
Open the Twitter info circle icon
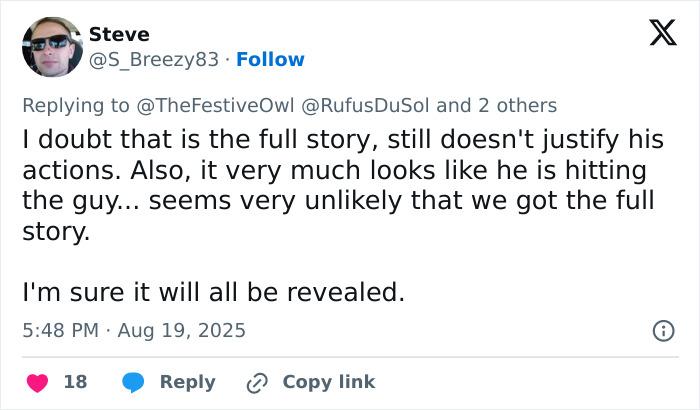[661, 330]
